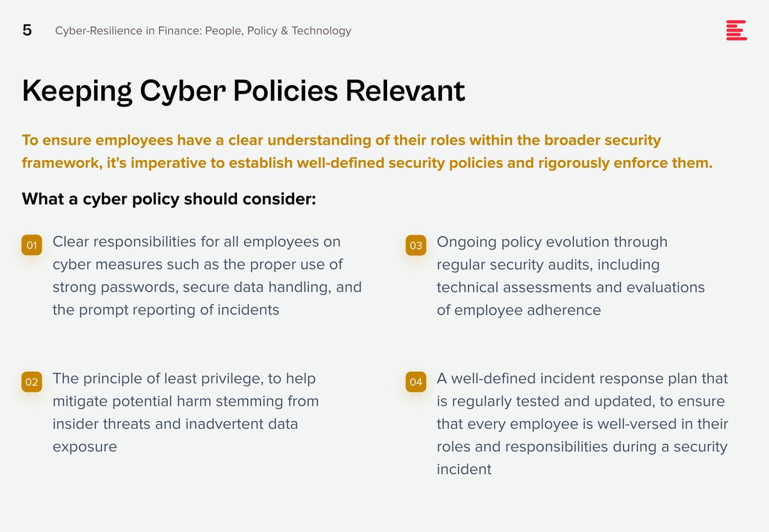Viewport: 769px width, 532px height.
Task: Click the Cyber-Resilience in Finance header text
Action: 203,31
